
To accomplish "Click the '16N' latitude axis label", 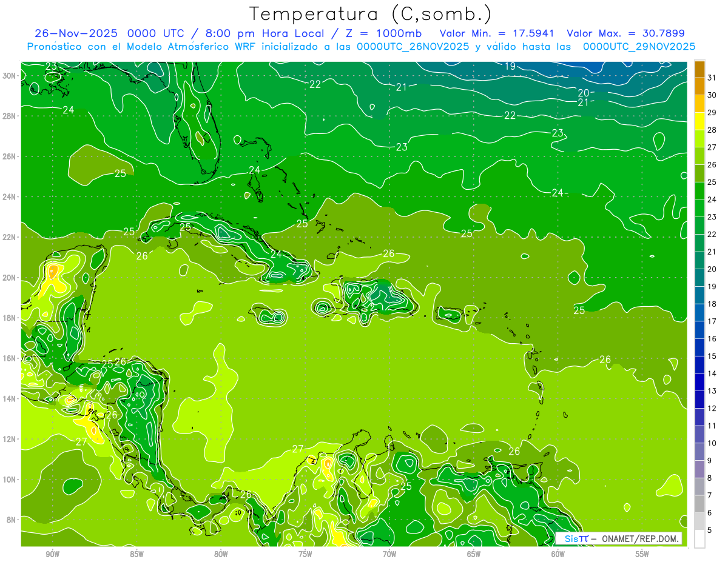I will coord(10,358).
